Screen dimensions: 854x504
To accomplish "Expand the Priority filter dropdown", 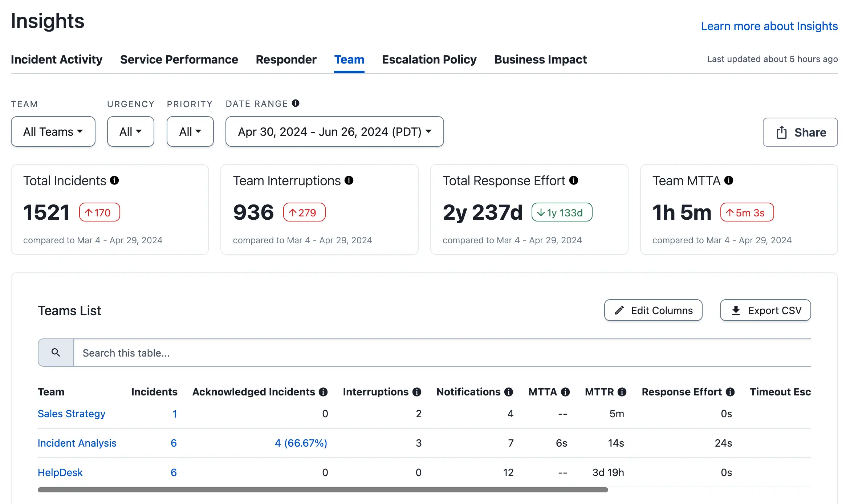I will [190, 131].
